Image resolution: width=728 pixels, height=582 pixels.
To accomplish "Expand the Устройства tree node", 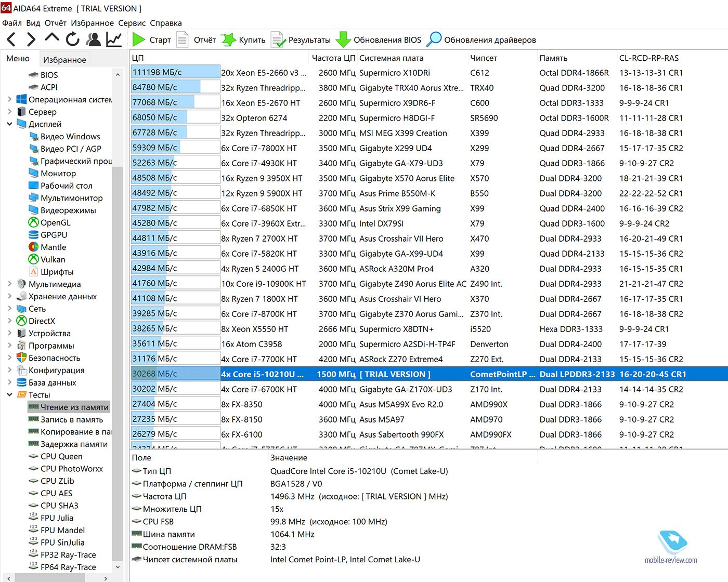I will 9,334.
